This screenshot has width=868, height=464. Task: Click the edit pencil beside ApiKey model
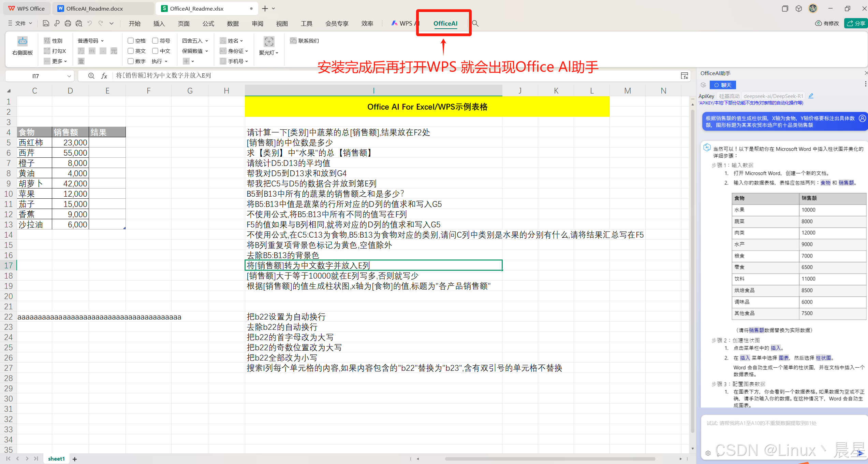811,96
